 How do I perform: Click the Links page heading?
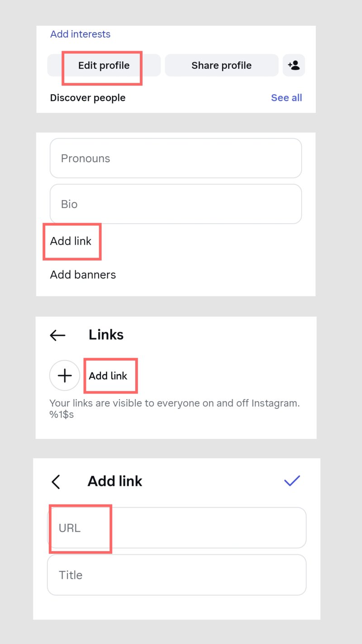pyautogui.click(x=106, y=335)
